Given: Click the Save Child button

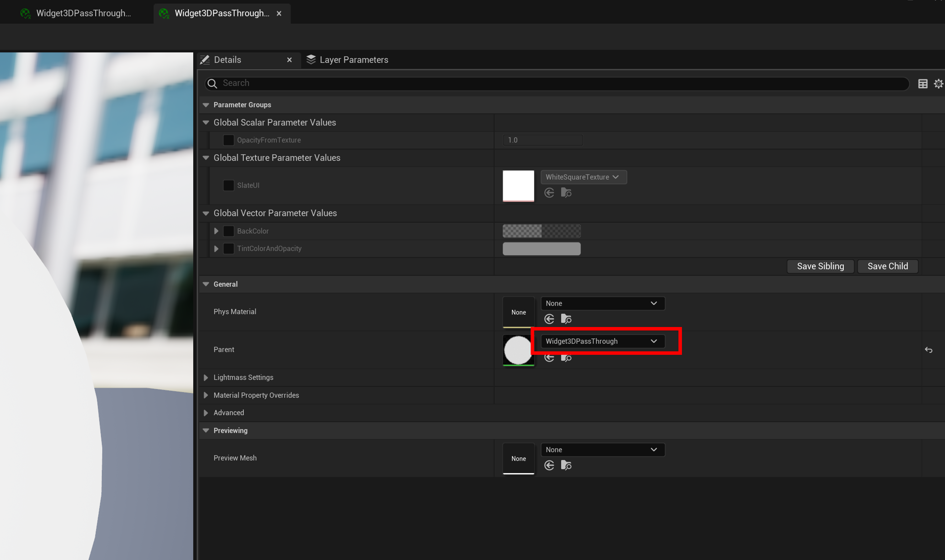Looking at the screenshot, I should (887, 266).
